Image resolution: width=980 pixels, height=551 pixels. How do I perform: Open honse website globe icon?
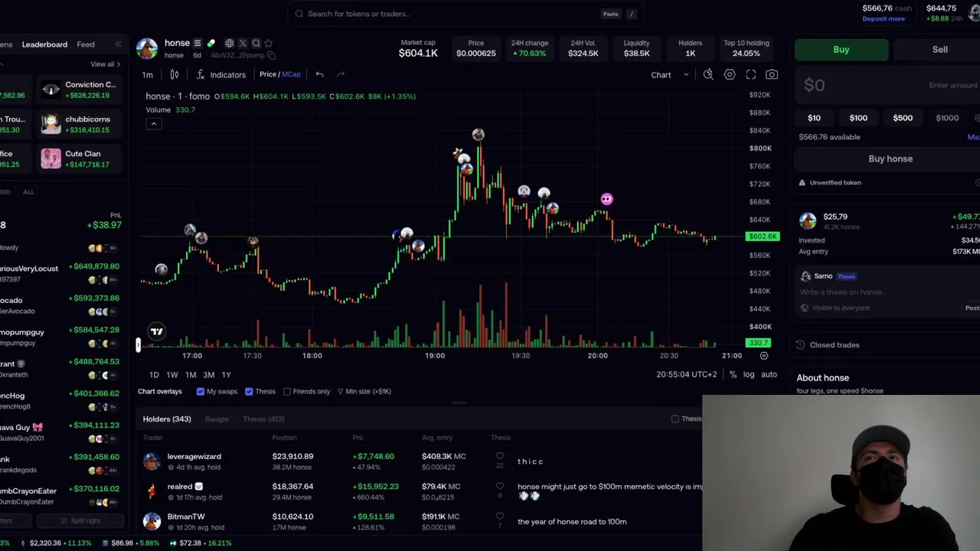[229, 44]
